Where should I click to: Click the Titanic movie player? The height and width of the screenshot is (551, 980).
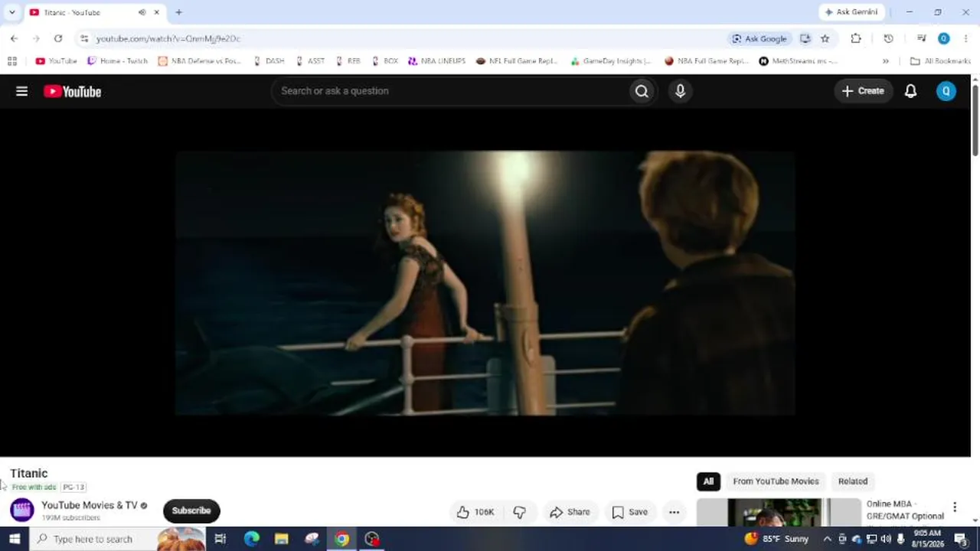[x=485, y=282]
